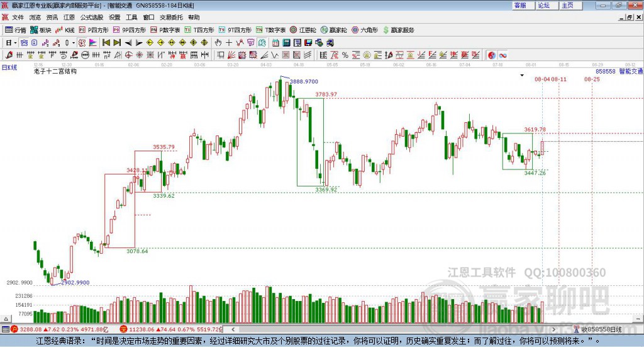Select the zigzag V-wave line tool
644x347 pixels.
[x=274, y=55]
